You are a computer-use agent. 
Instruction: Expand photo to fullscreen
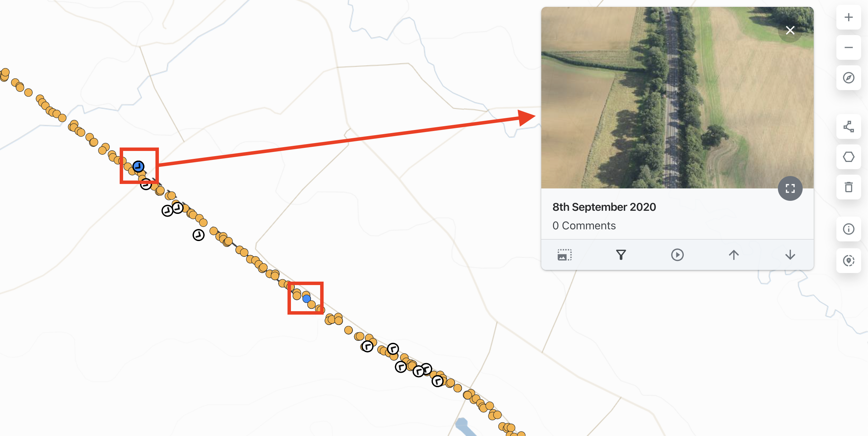tap(790, 188)
